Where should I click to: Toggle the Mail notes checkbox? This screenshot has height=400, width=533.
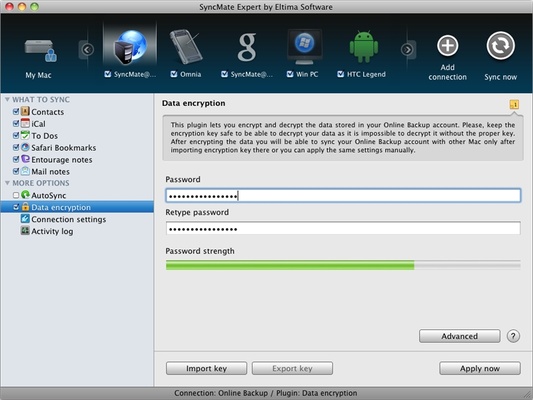pos(16,171)
